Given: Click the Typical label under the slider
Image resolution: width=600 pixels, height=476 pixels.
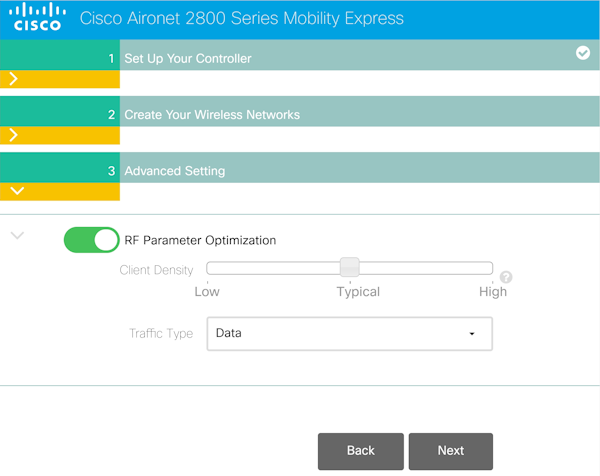Looking at the screenshot, I should coord(358,292).
